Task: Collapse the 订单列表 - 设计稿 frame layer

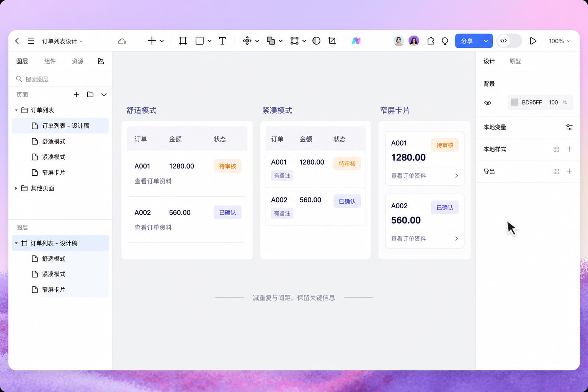Action: coord(16,243)
